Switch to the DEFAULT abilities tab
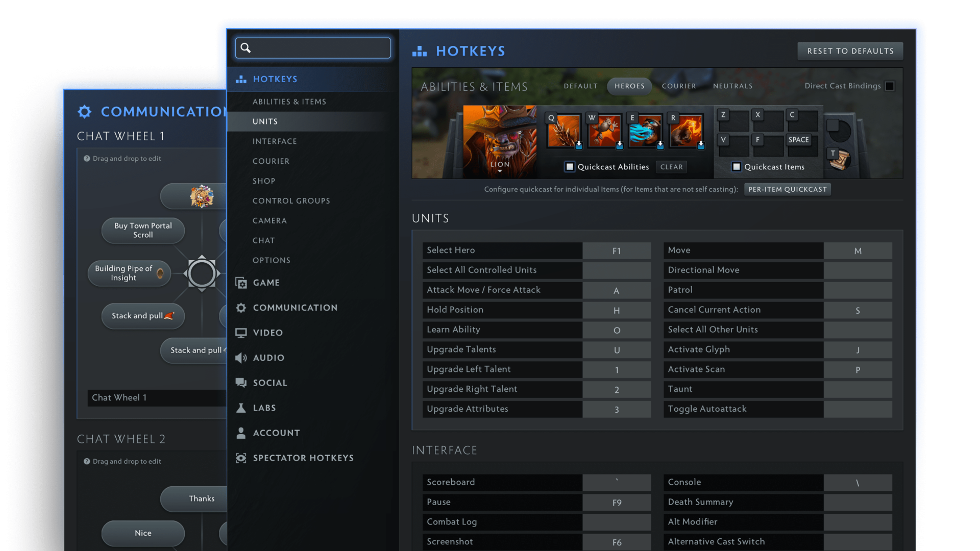 pyautogui.click(x=580, y=86)
